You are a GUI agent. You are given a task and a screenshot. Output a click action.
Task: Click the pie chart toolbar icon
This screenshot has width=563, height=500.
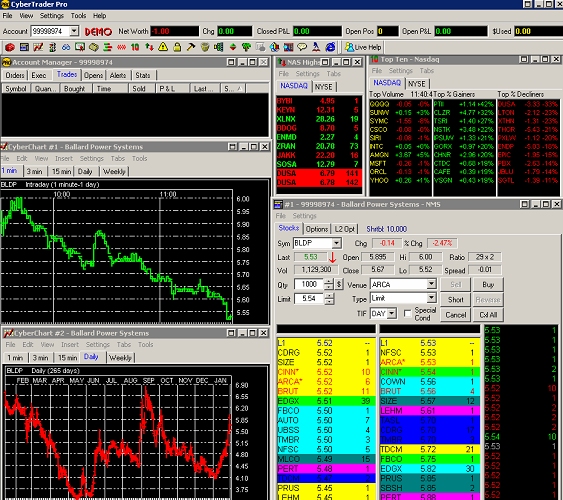pos(274,47)
